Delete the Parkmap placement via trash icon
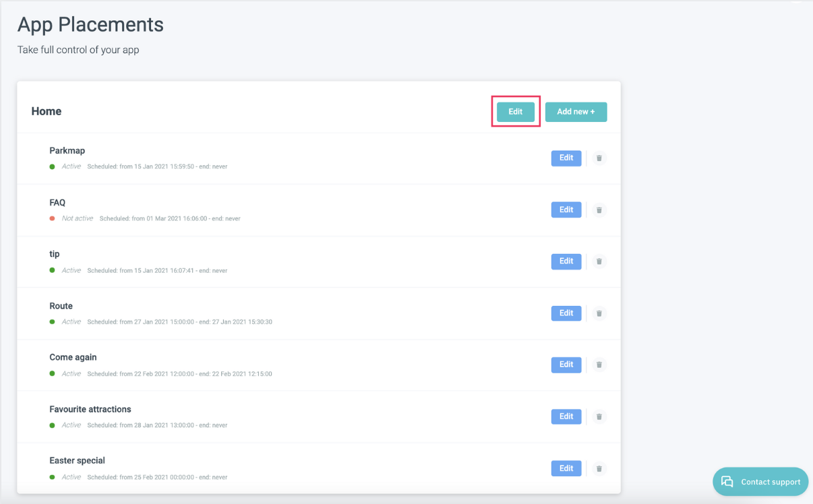 [x=599, y=158]
